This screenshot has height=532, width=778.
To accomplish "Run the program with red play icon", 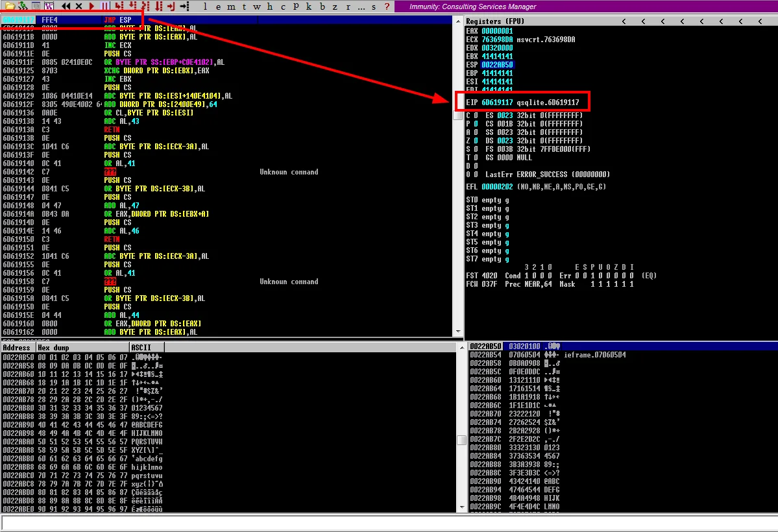I will pyautogui.click(x=91, y=6).
